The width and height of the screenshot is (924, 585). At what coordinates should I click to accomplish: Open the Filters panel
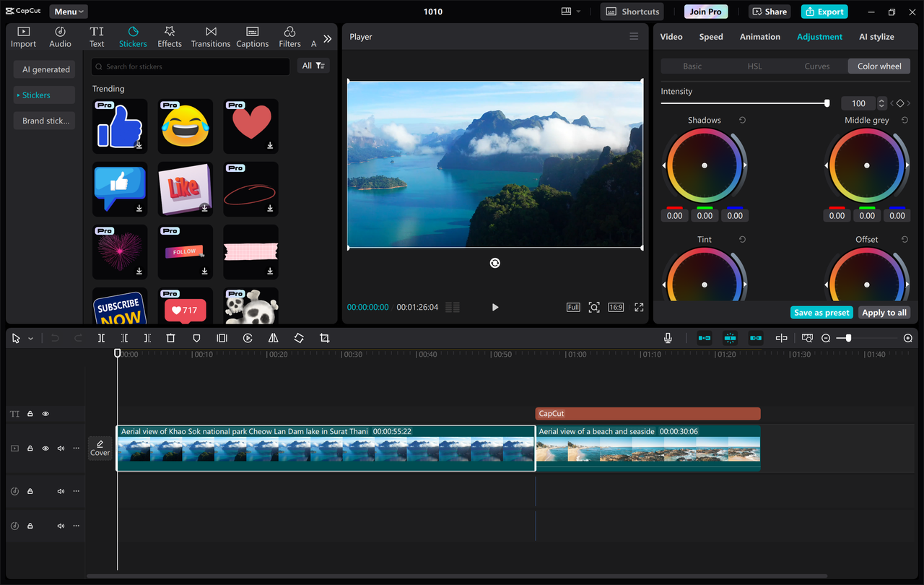[x=289, y=37]
